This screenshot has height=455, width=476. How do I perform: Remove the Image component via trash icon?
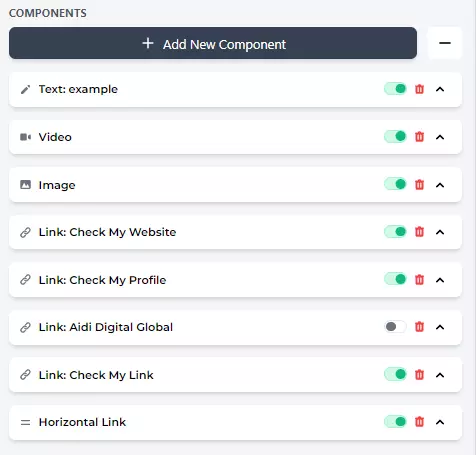click(419, 185)
